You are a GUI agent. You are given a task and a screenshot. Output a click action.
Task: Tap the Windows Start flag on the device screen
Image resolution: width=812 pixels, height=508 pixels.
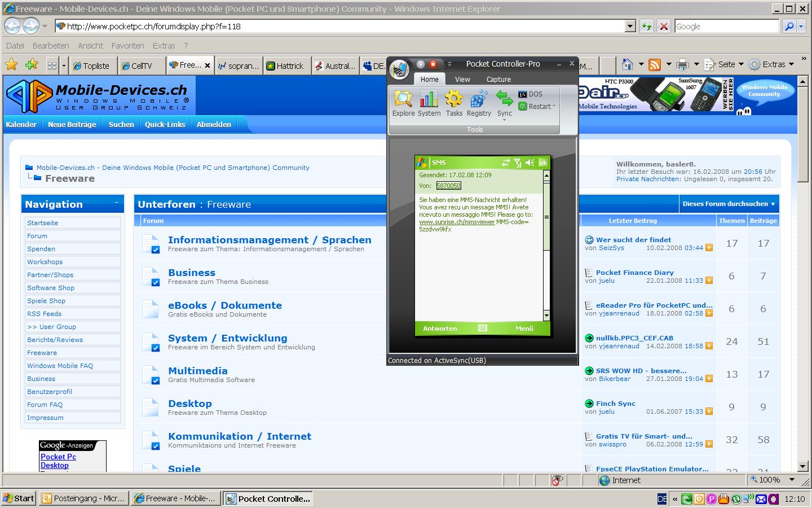tap(421, 163)
